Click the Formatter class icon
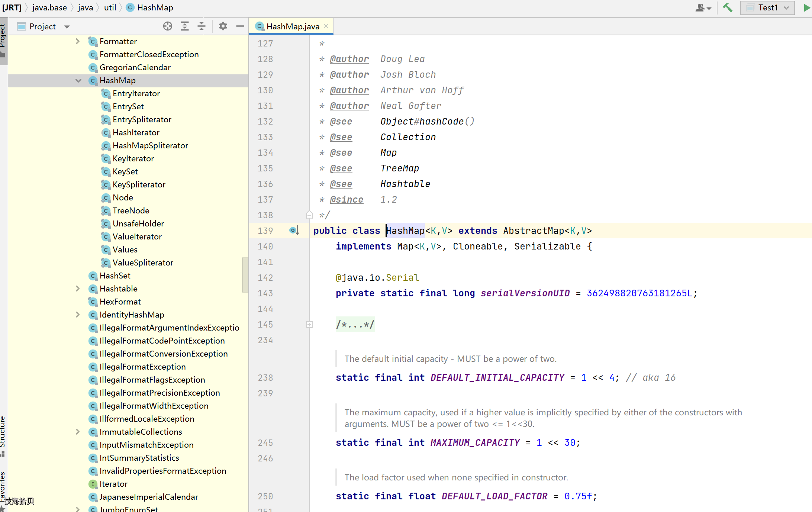Image resolution: width=812 pixels, height=512 pixels. coord(93,41)
